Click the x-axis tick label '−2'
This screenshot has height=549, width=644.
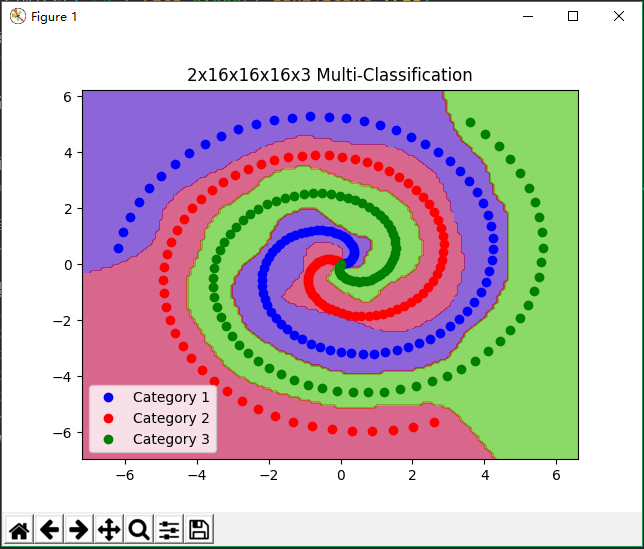pos(269,475)
